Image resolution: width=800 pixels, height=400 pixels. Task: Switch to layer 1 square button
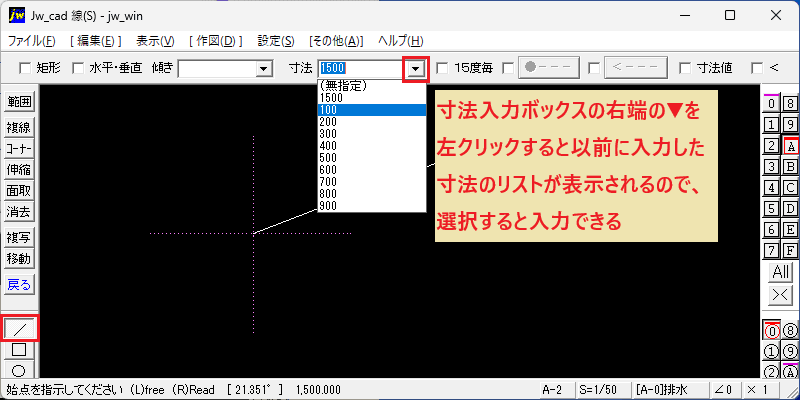771,124
